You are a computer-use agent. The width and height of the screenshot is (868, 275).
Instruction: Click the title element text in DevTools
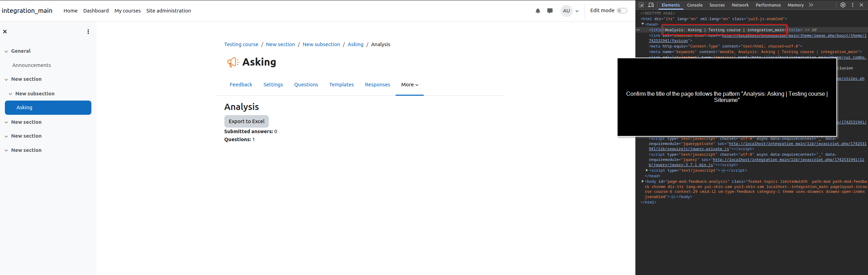[x=724, y=30]
